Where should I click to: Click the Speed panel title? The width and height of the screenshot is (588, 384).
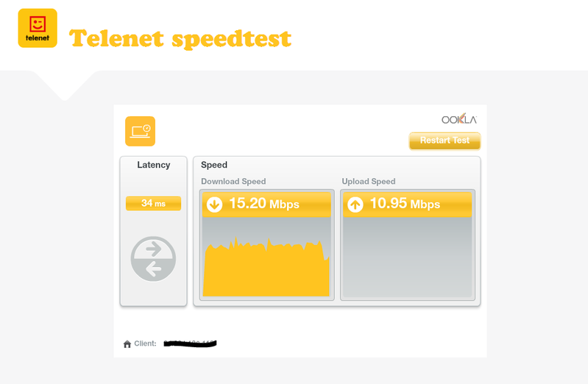(214, 165)
